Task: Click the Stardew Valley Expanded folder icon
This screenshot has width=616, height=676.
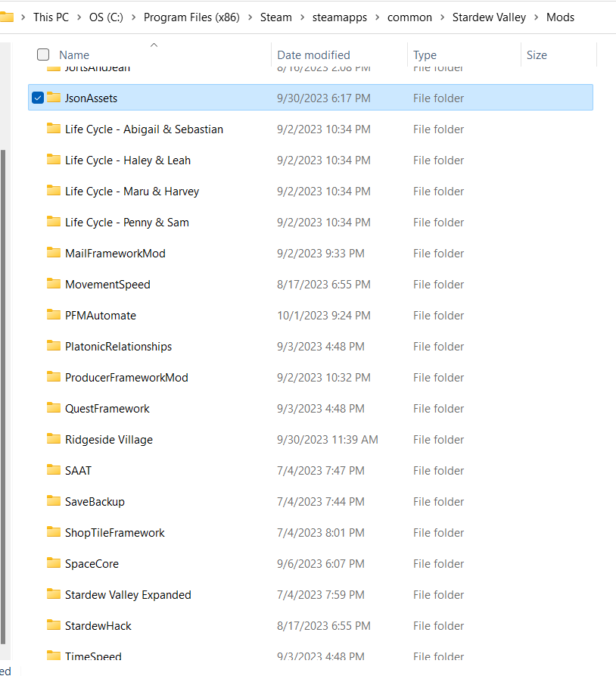Action: click(x=54, y=594)
